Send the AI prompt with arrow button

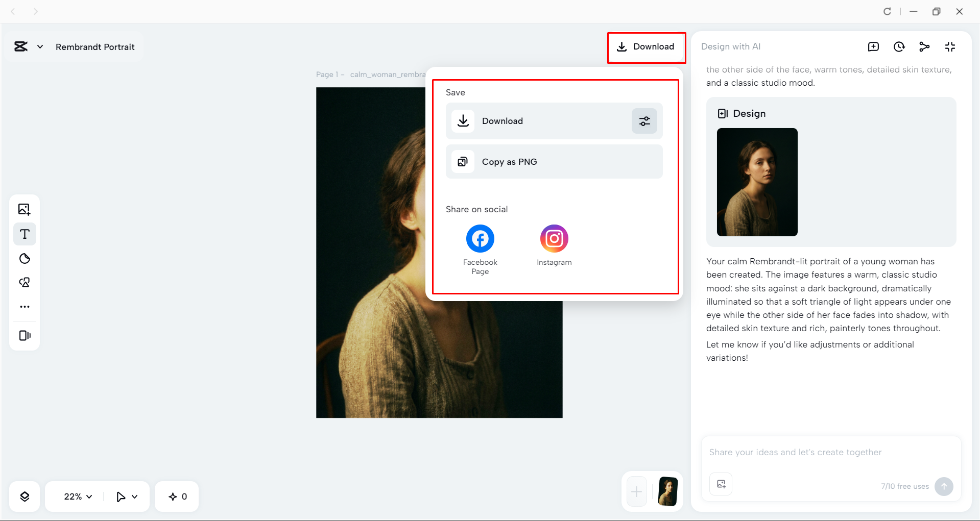pos(944,486)
